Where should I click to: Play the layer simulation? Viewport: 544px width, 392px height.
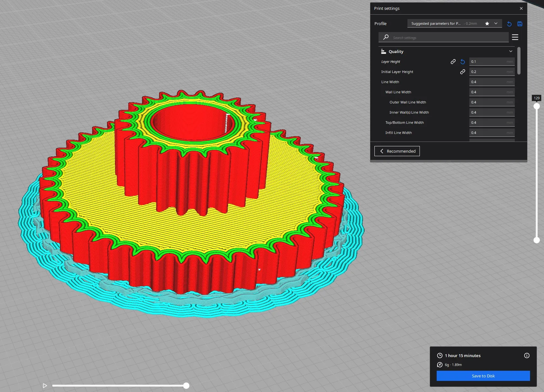tap(45, 386)
